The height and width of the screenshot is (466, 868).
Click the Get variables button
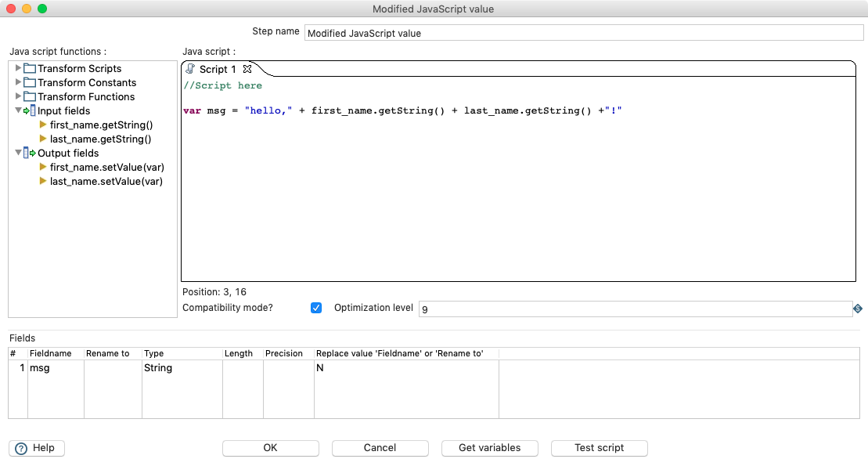pyautogui.click(x=490, y=448)
